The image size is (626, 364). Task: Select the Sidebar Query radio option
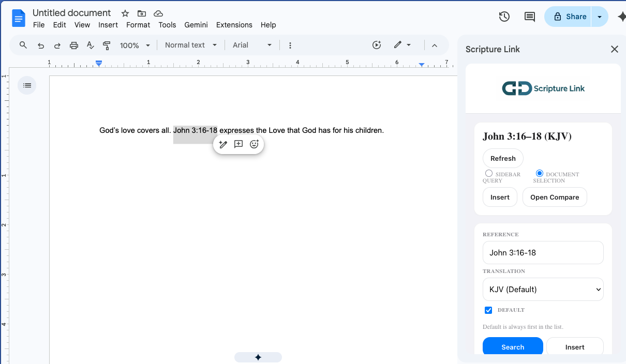(x=489, y=174)
